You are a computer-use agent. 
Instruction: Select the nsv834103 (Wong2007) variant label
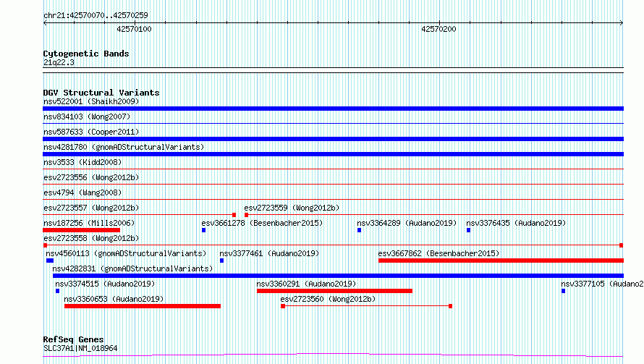coord(87,117)
